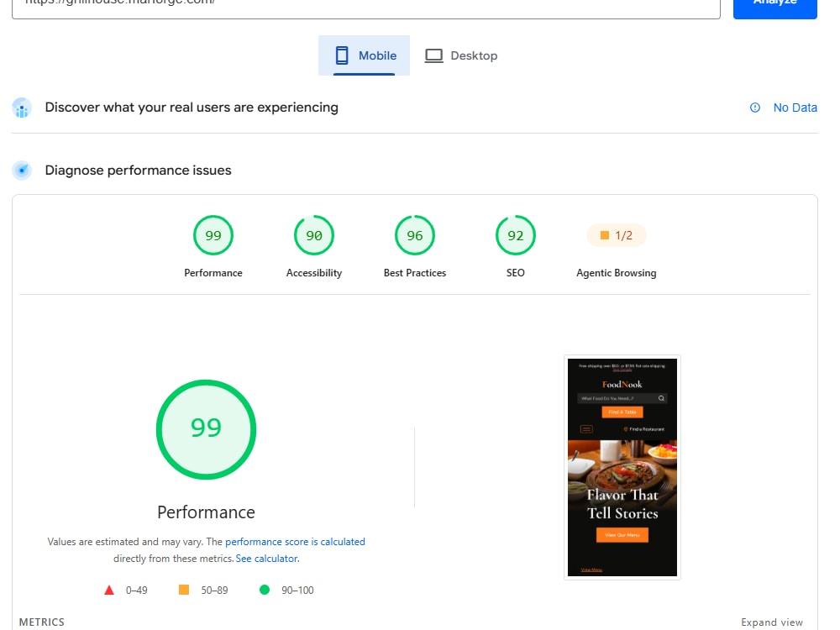Click 'Diagnose performance issues' heading
Image resolution: width=840 pixels, height=630 pixels.
[x=139, y=171]
